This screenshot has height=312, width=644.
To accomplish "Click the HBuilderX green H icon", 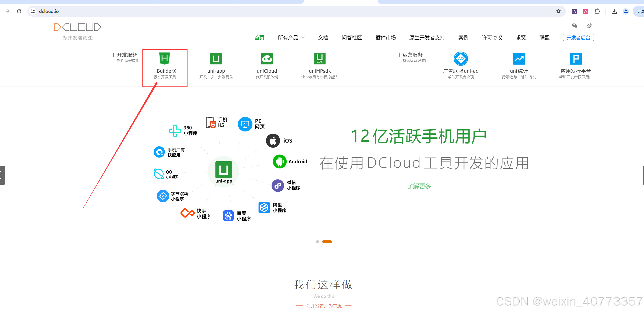I will 164,59.
